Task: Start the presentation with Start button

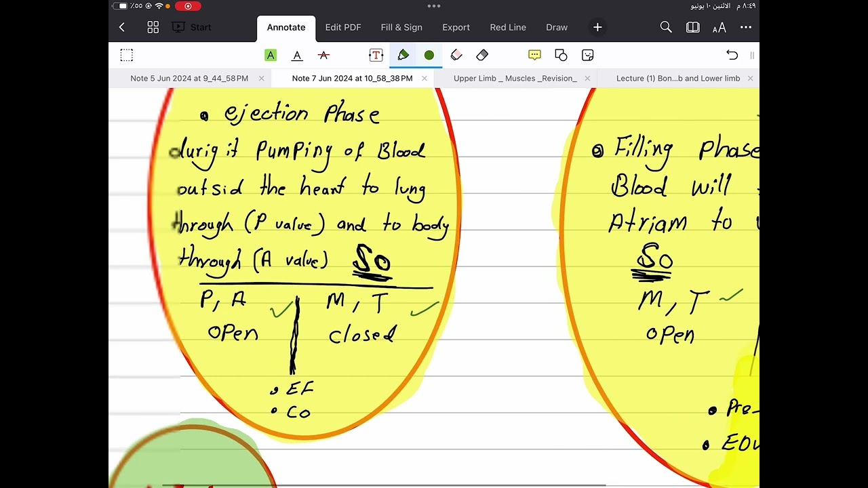Action: pos(192,27)
